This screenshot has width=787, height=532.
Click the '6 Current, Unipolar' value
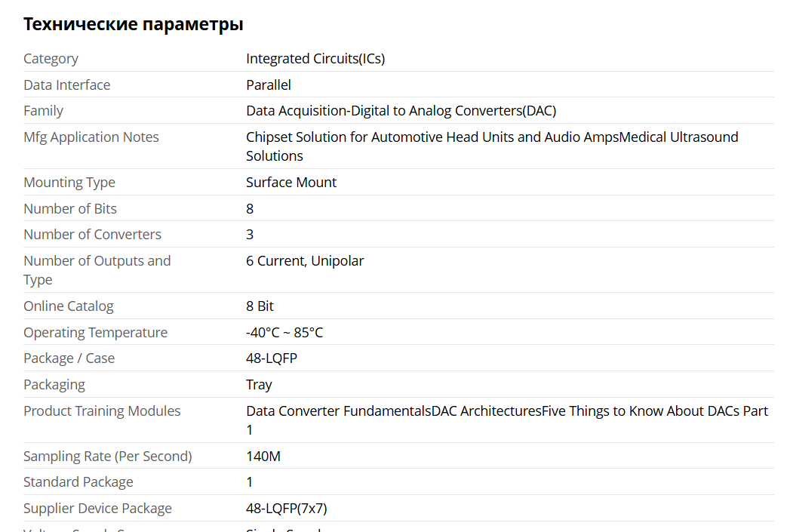pos(305,261)
